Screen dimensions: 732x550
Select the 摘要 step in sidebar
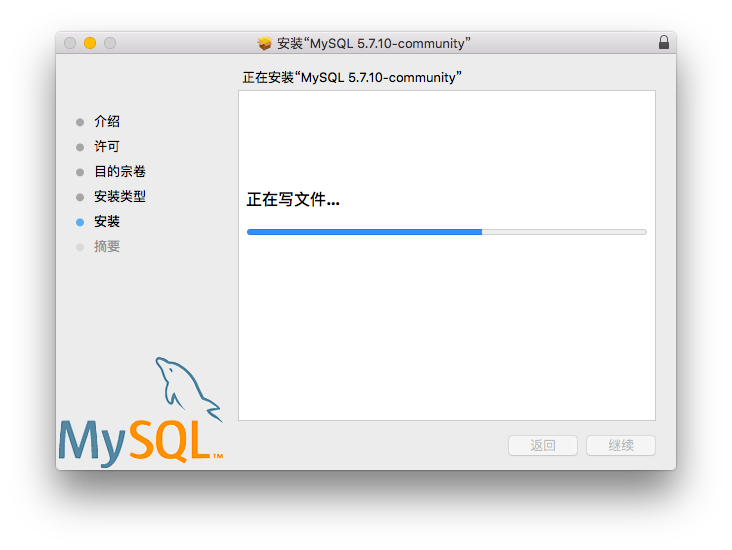[107, 246]
